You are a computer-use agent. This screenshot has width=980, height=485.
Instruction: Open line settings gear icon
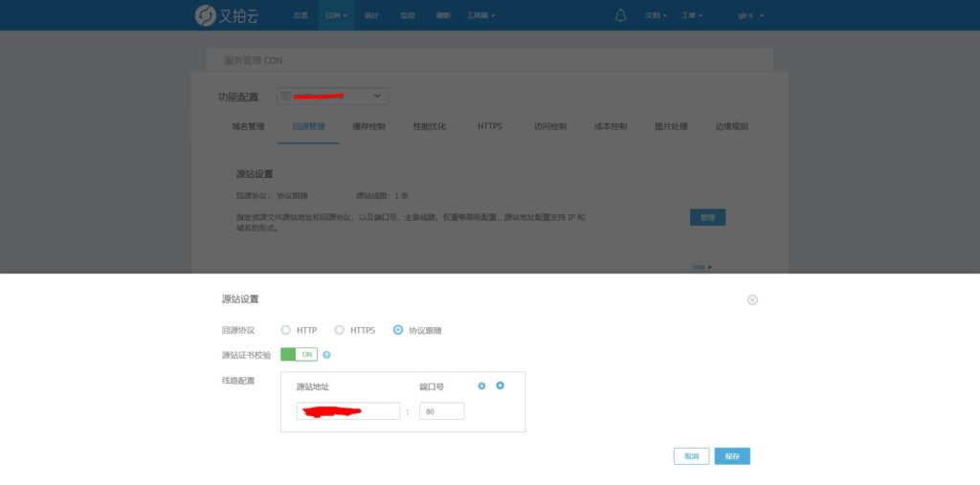[481, 386]
